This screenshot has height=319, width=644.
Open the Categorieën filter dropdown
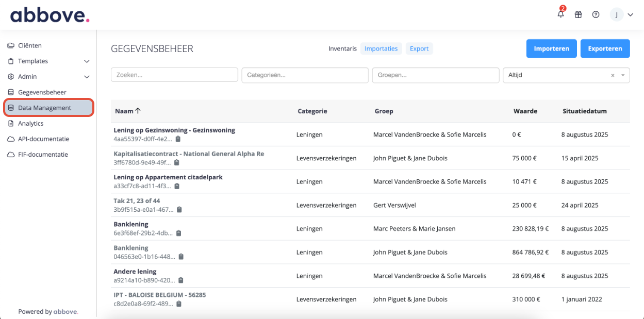tap(305, 75)
